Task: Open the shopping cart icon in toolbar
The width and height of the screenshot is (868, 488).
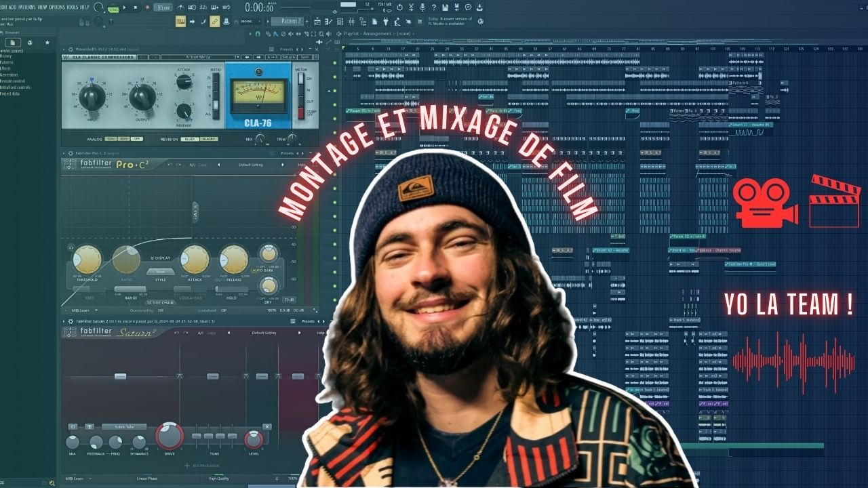Action: click(420, 22)
